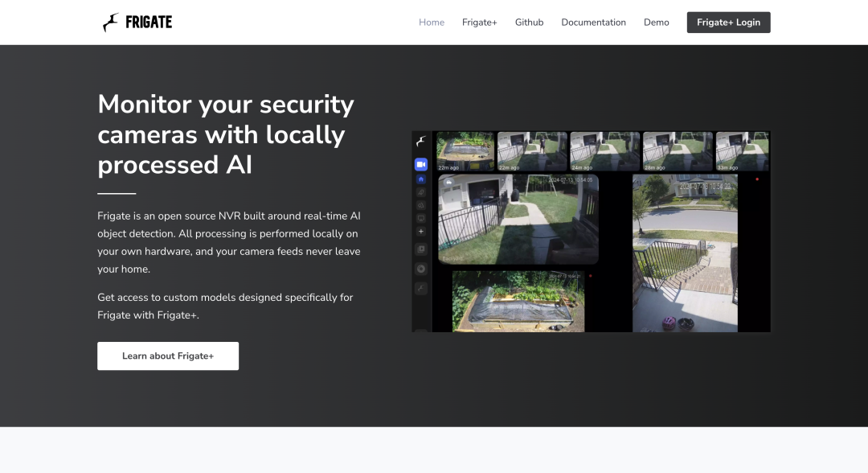The image size is (868, 473).
Task: Open the Home nav link
Action: tap(432, 23)
